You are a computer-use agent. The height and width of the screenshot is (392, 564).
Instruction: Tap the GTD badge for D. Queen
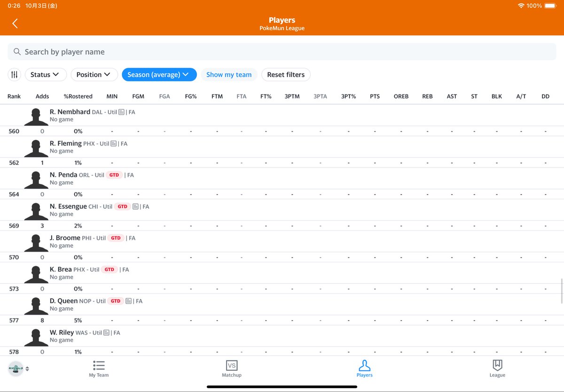pyautogui.click(x=116, y=301)
